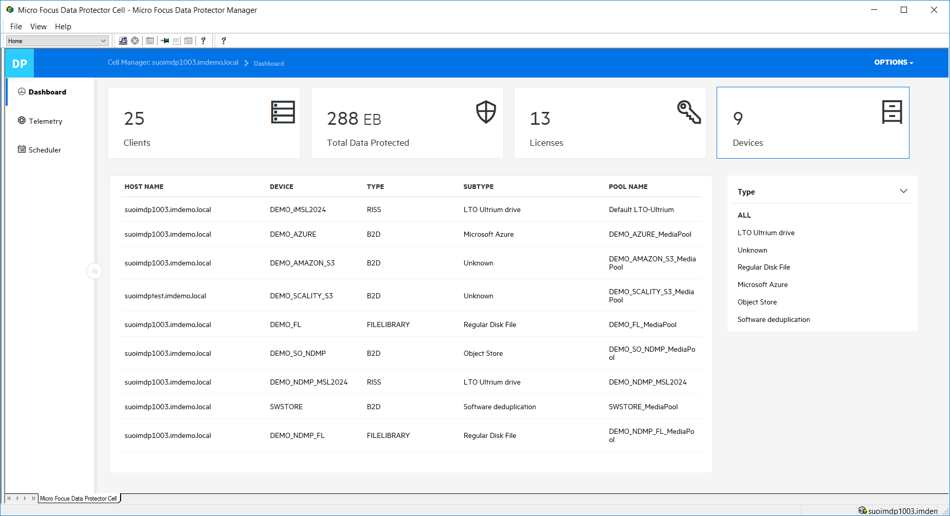Click the standalone question mark icon in the far toolbar group
Viewport: 950px width, 516px height.
(224, 41)
